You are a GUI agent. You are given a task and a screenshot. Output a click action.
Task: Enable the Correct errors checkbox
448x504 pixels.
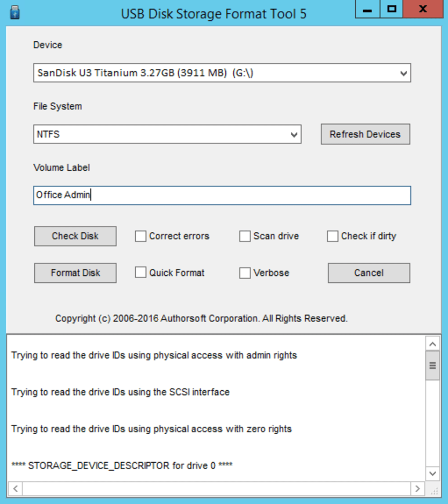click(141, 236)
